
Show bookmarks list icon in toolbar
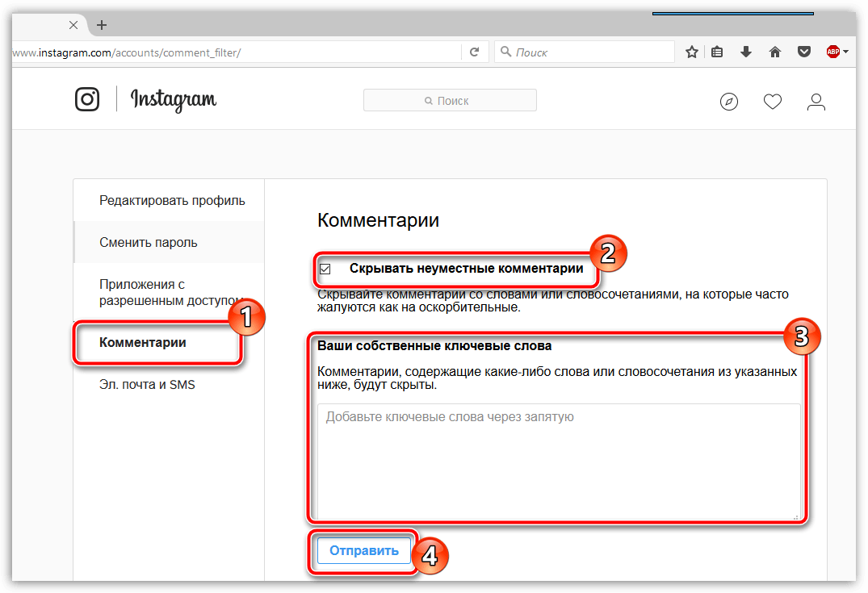point(718,52)
